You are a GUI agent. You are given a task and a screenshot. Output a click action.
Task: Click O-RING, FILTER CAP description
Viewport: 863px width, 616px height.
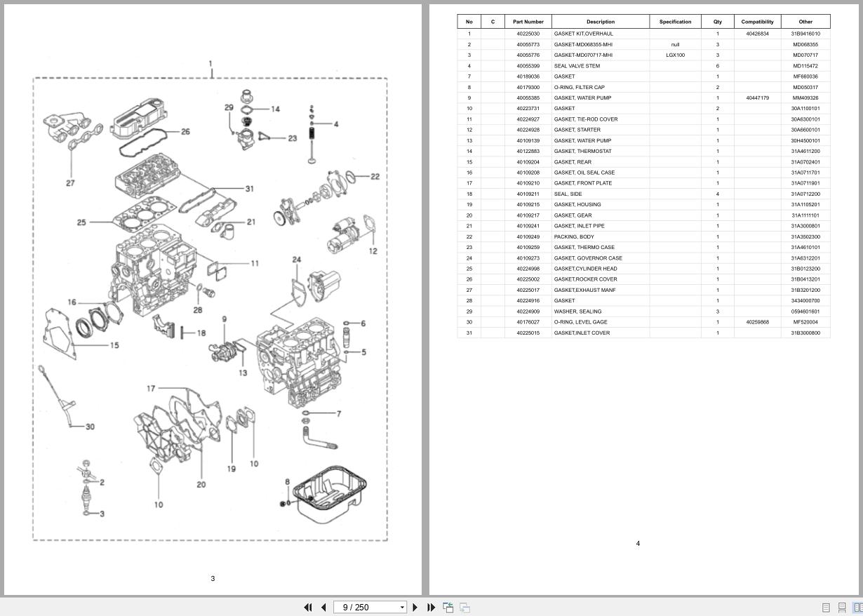pyautogui.click(x=580, y=87)
